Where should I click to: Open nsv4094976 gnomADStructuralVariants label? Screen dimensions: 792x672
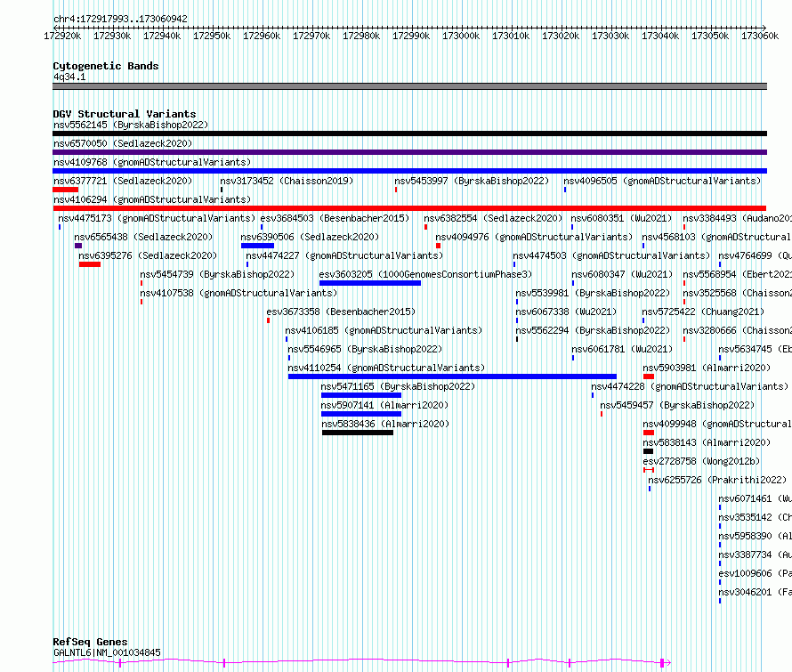tap(534, 237)
